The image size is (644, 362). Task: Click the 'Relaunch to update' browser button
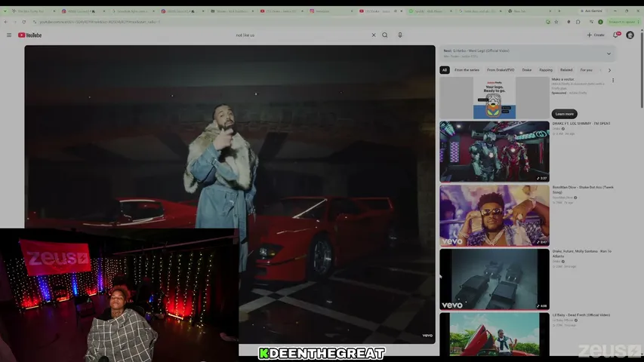623,22
